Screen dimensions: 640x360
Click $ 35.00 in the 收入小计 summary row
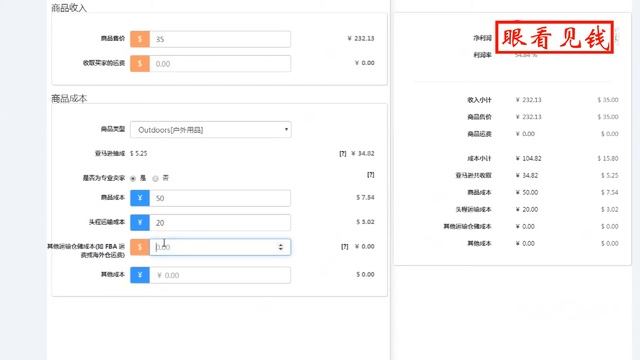608,100
